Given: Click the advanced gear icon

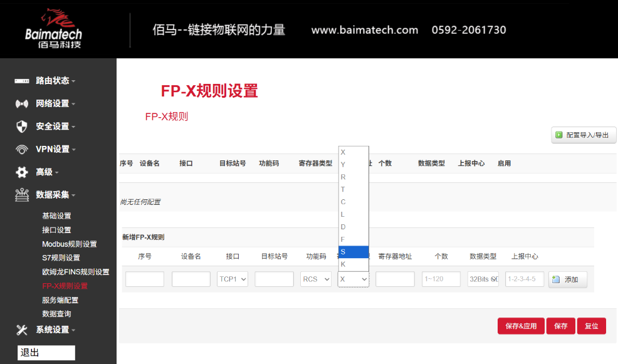Looking at the screenshot, I should click(22, 172).
